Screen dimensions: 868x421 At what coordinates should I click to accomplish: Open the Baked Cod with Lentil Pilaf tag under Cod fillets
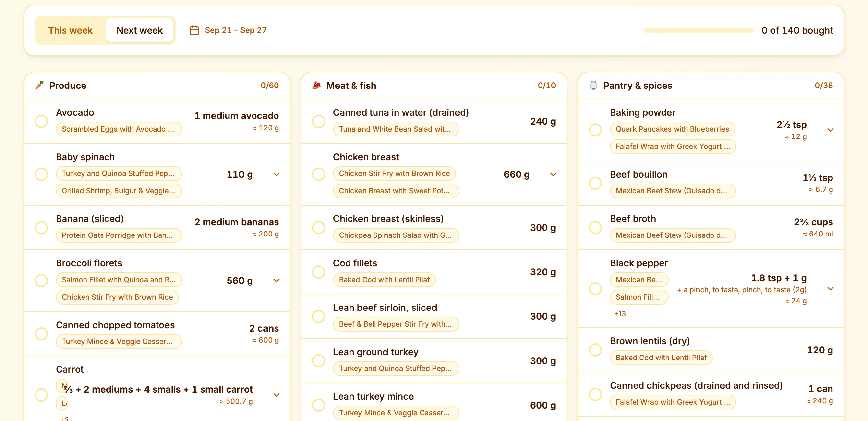pos(384,280)
